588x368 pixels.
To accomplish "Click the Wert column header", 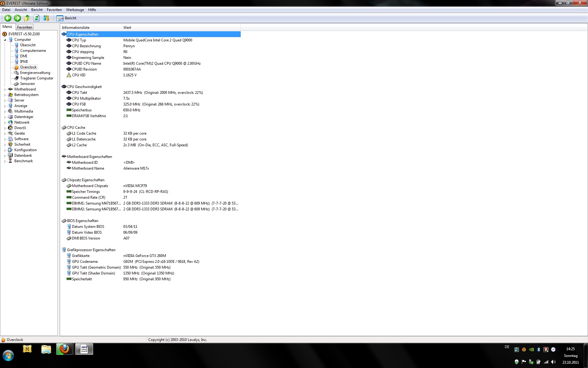I will click(127, 28).
